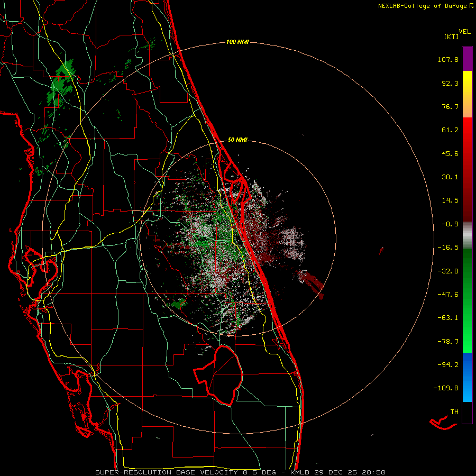Click the blue segment of velocity color bar
The height and width of the screenshot is (476, 476).
coord(467,377)
